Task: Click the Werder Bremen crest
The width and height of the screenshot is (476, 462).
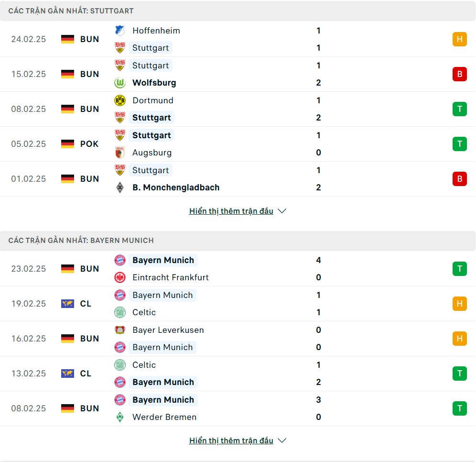Action: [119, 417]
